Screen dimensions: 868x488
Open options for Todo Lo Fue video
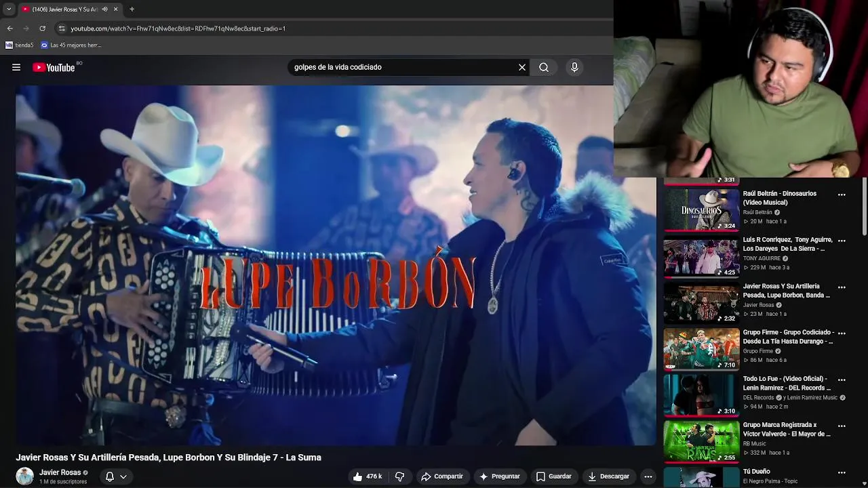pyautogui.click(x=842, y=380)
